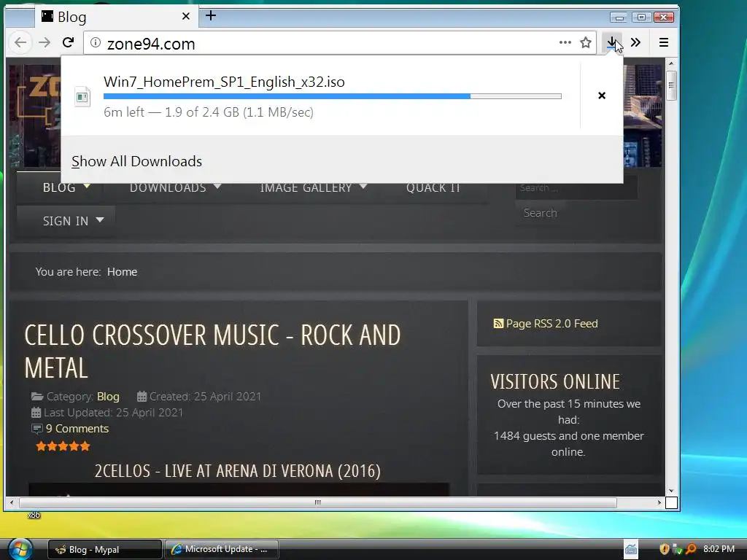Click the download filename Win7_HomePrem_SP1_English_x32.iso
This screenshot has width=747, height=560.
[224, 82]
